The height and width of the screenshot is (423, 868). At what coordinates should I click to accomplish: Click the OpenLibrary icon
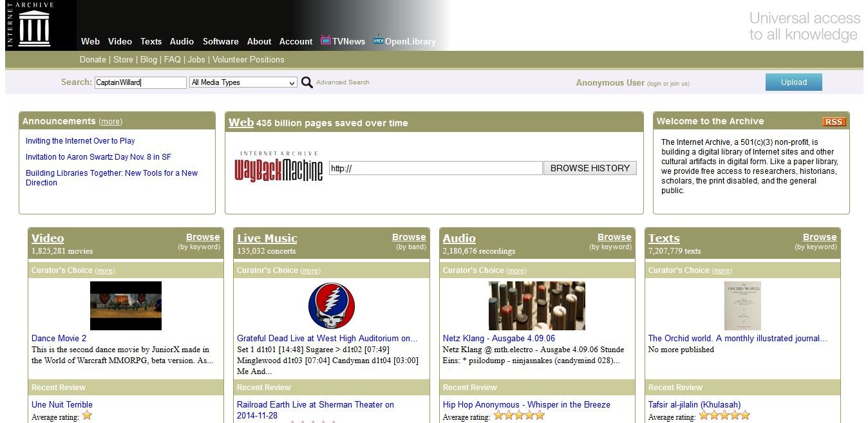378,41
